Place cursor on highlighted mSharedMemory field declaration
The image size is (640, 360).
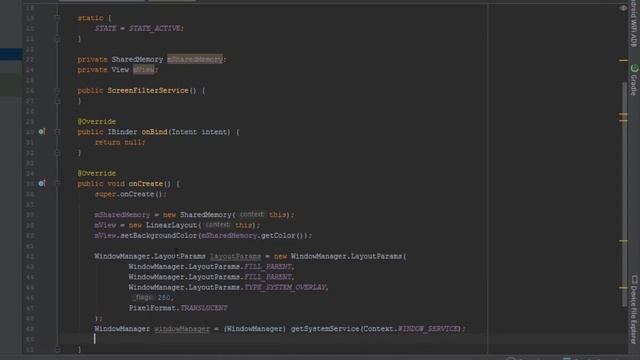(195, 60)
